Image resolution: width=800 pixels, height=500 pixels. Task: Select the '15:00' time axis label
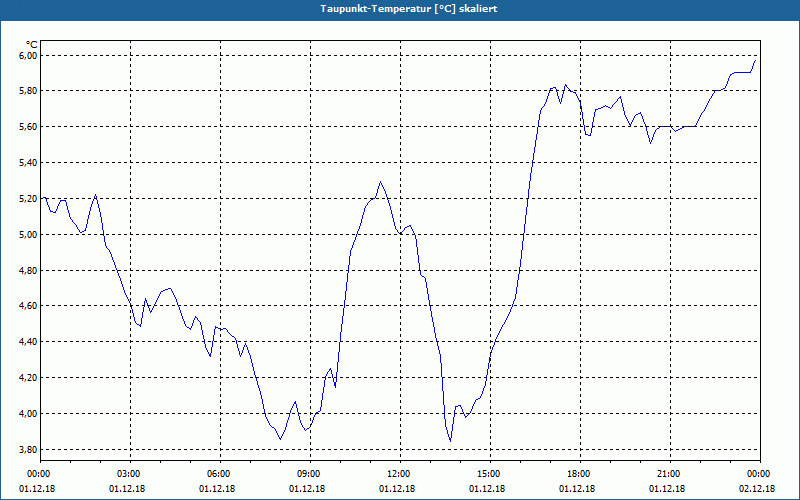[x=490, y=474]
